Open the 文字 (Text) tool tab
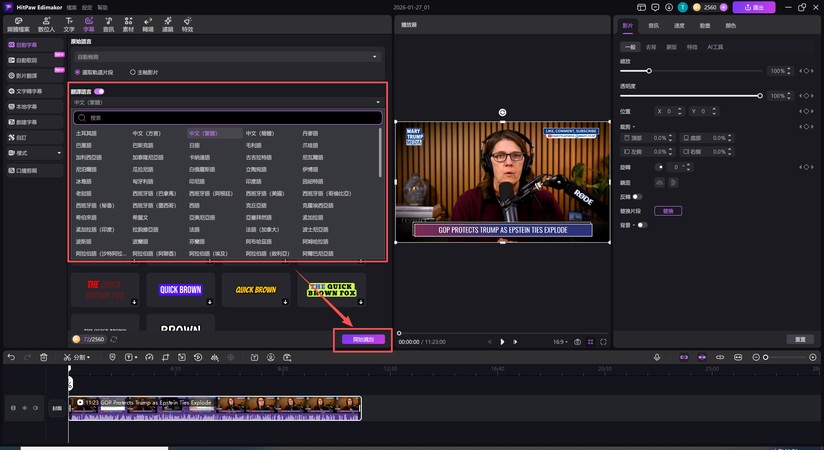The image size is (824, 450). click(69, 26)
